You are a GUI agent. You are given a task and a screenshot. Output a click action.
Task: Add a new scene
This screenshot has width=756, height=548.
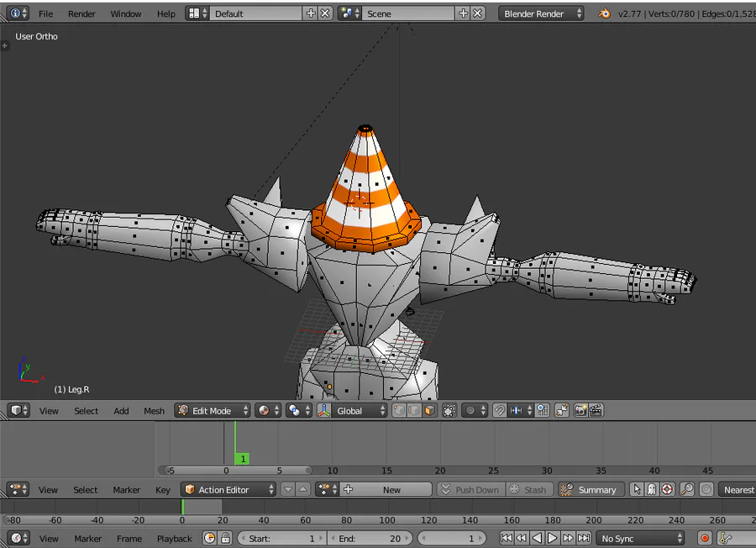pyautogui.click(x=463, y=13)
